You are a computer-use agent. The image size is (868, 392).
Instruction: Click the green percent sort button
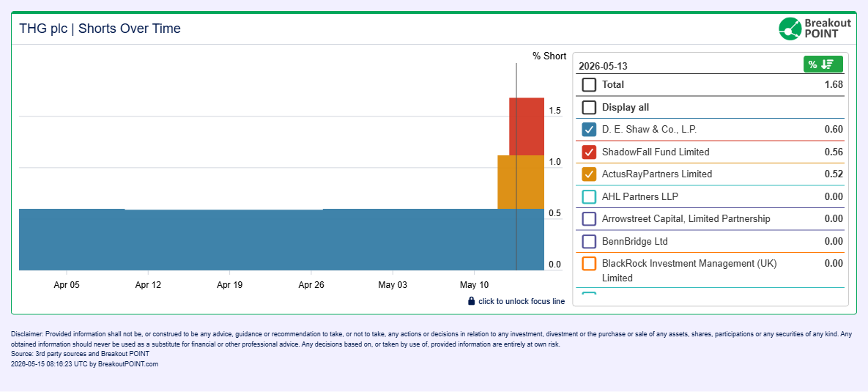(x=823, y=64)
